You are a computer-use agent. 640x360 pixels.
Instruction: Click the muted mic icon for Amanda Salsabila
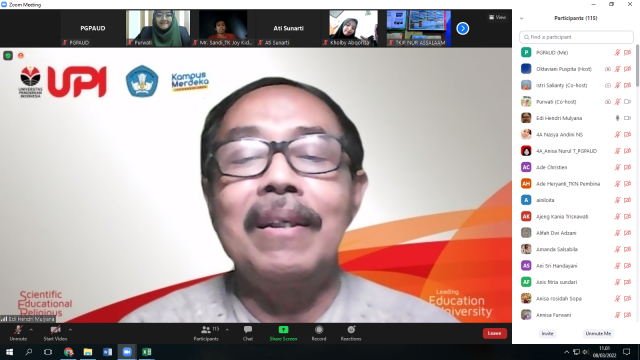tap(618, 249)
